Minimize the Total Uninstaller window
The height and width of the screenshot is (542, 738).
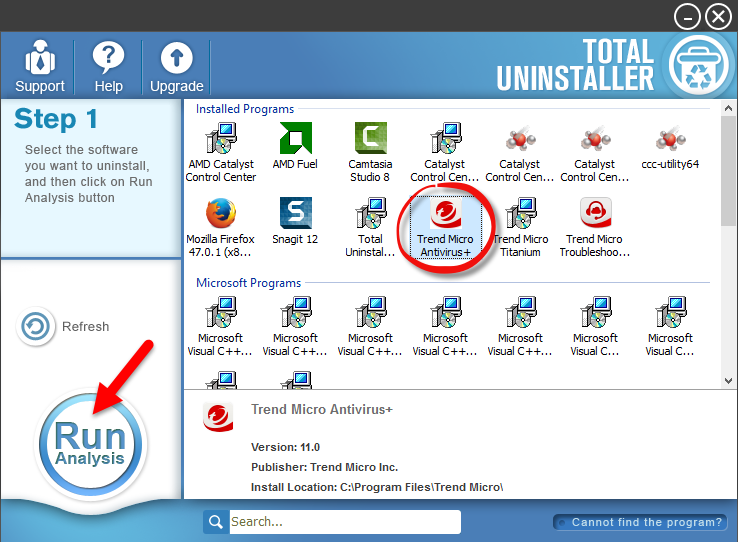[687, 17]
